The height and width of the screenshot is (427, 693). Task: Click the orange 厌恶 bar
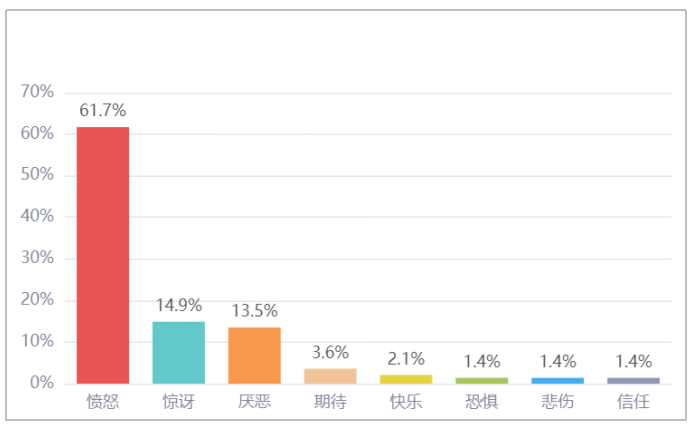click(255, 355)
